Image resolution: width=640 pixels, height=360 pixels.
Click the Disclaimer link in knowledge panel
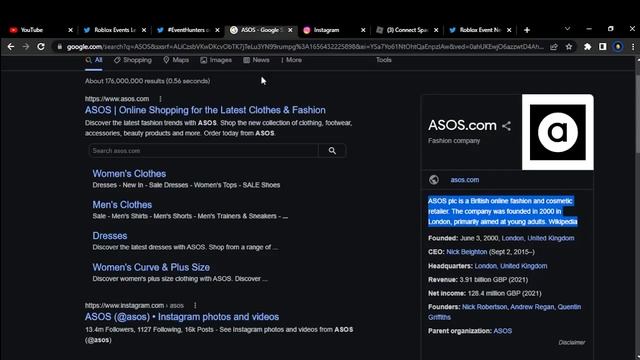tap(572, 342)
